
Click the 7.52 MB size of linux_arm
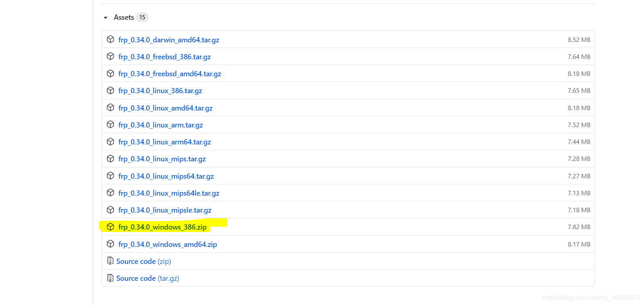(579, 125)
